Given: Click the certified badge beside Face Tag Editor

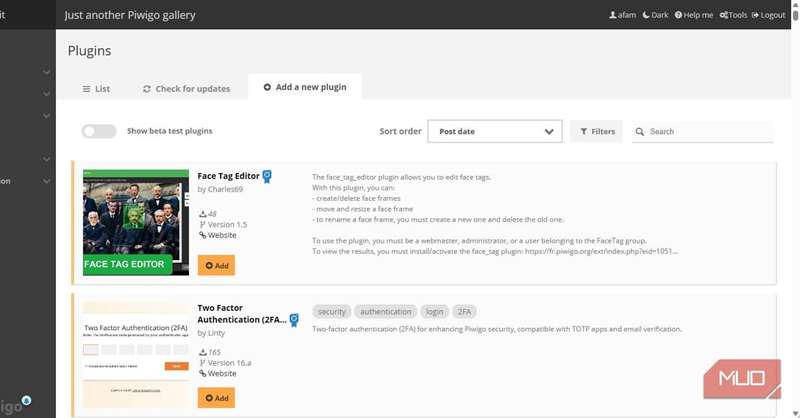Looking at the screenshot, I should tap(267, 176).
